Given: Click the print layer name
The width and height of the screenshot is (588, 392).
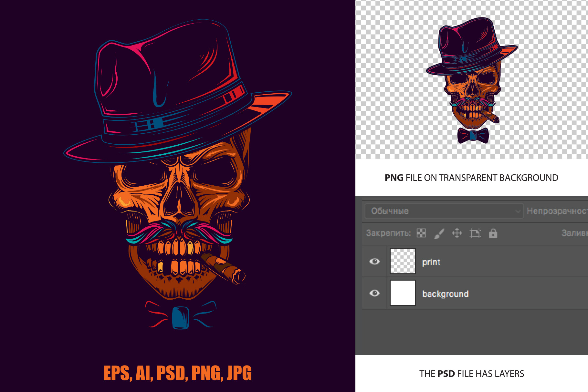Looking at the screenshot, I should [x=431, y=262].
